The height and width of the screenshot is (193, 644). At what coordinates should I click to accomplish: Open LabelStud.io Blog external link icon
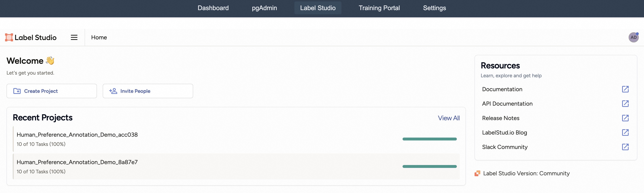(625, 133)
